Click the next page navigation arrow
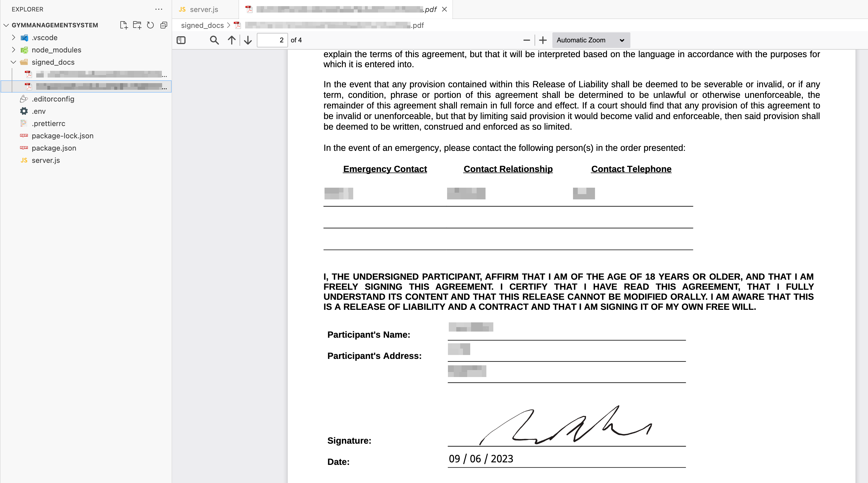 click(x=248, y=40)
